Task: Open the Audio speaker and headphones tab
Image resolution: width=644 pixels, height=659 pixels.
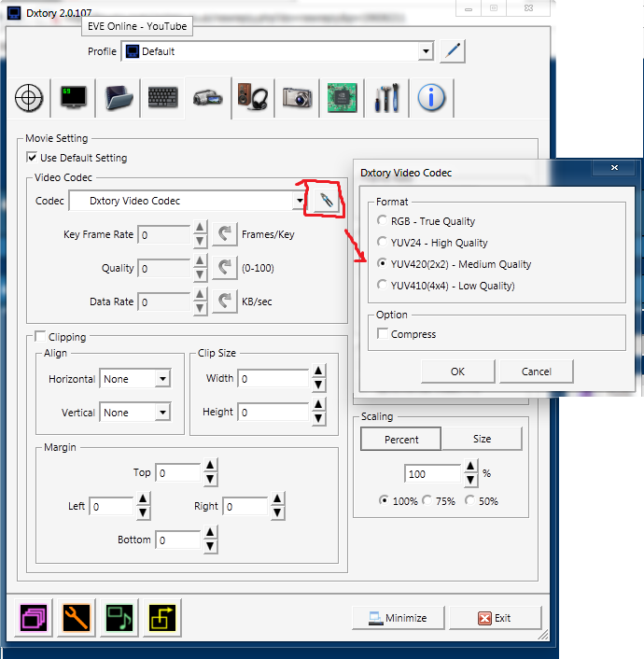Action: click(252, 97)
